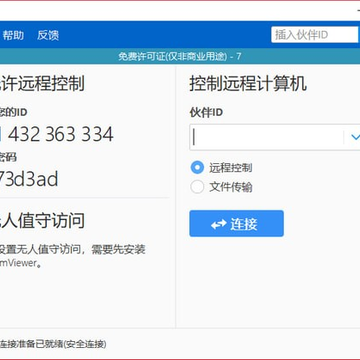Viewport: 360px width, 360px height.
Task: Click the password text 73d3ad
Action: (x=29, y=179)
